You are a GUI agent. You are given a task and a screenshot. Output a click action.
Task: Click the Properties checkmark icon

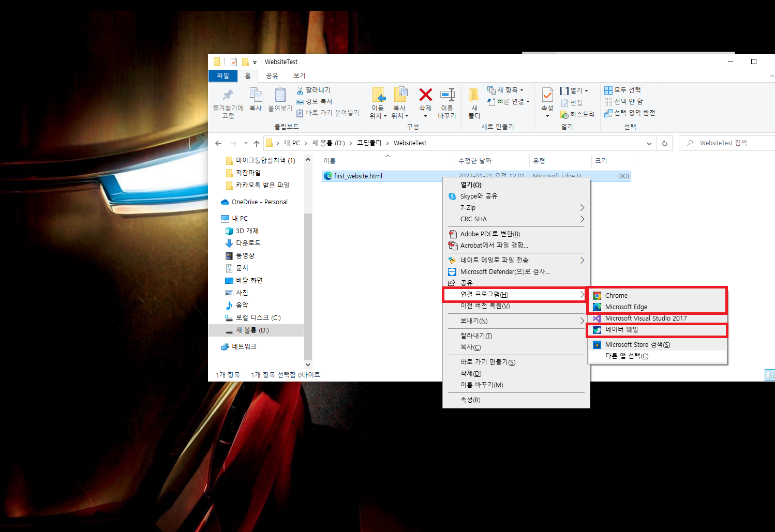pos(547,95)
